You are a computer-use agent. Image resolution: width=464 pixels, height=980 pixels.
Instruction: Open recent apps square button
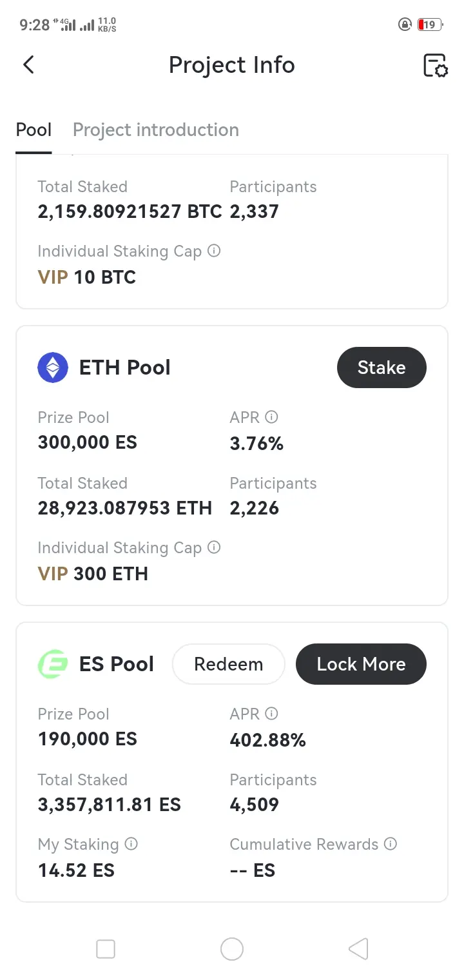tap(106, 949)
